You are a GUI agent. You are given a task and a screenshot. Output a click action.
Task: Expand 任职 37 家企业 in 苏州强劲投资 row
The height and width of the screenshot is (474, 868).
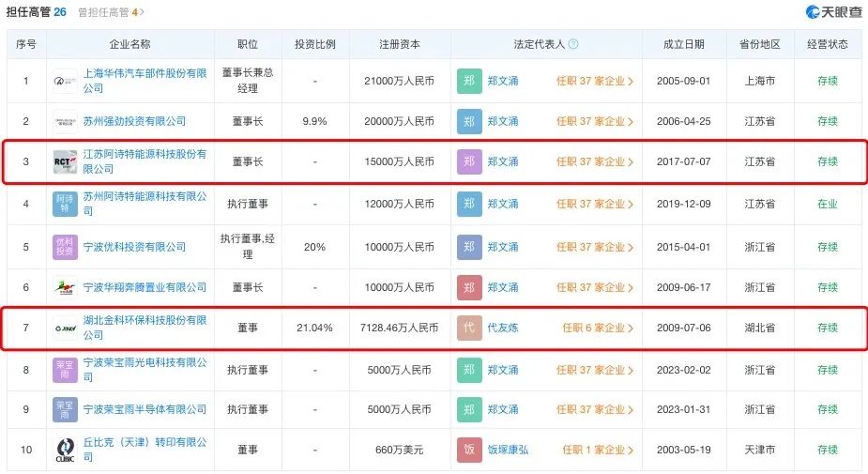point(595,121)
